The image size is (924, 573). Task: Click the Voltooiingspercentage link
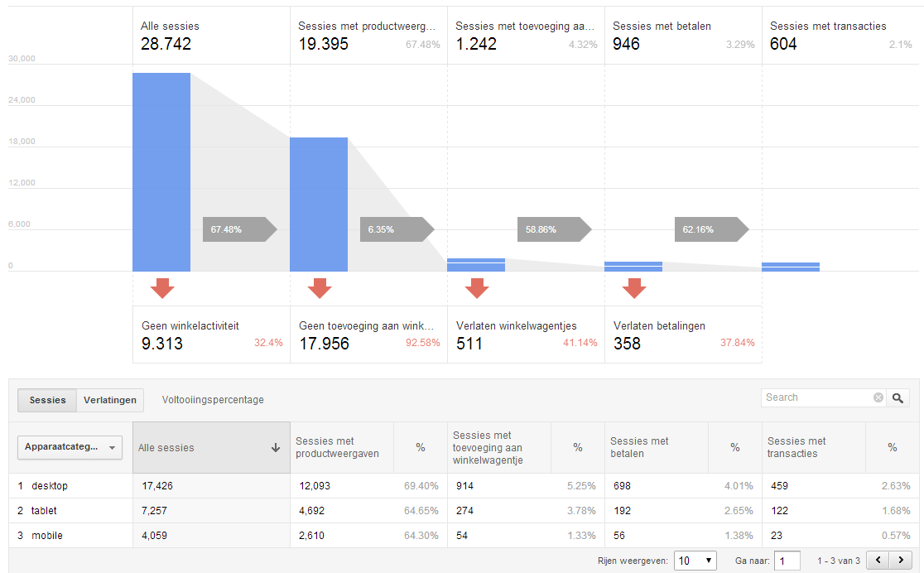click(213, 400)
